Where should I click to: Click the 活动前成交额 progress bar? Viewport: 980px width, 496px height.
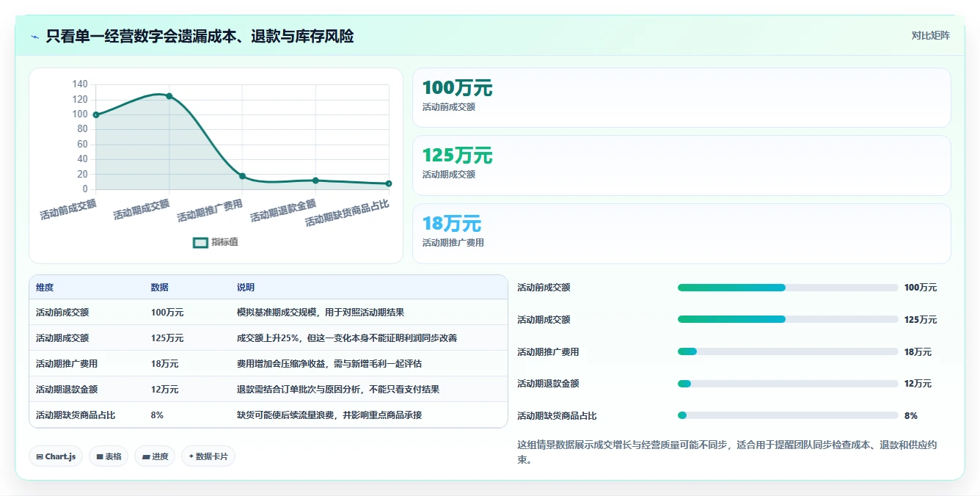click(788, 288)
